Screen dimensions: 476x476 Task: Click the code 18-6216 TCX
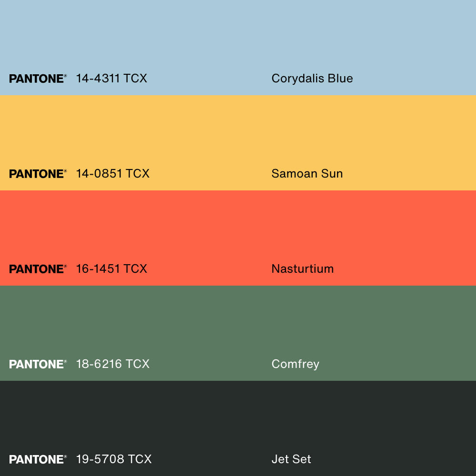[x=113, y=364]
